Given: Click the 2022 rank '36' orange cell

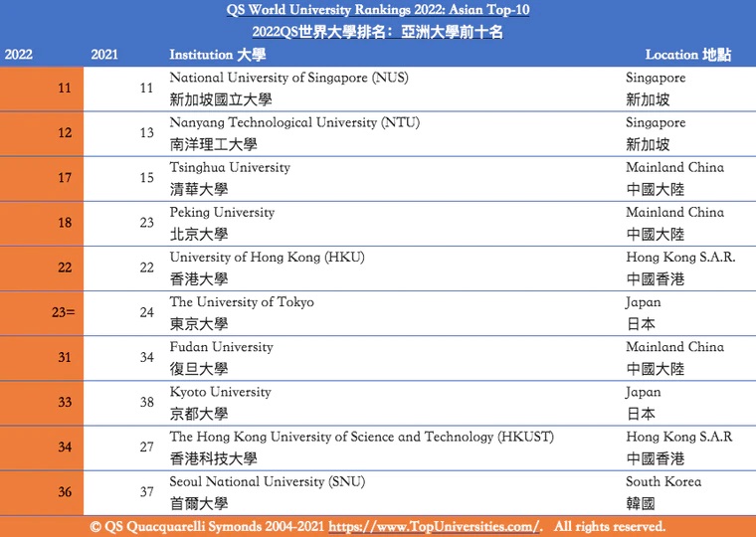Looking at the screenshot, I should click(x=42, y=492).
